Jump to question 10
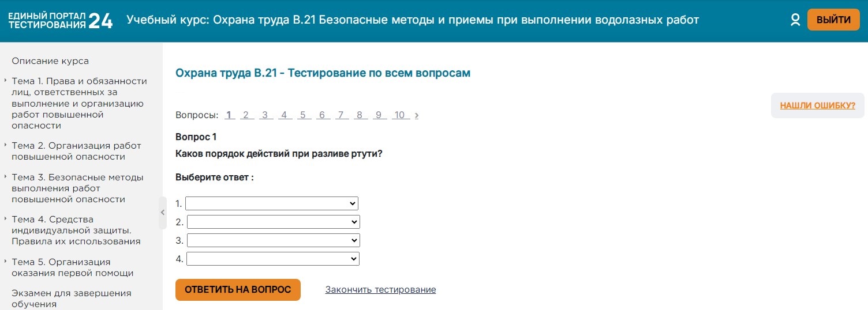The image size is (868, 310). point(399,115)
